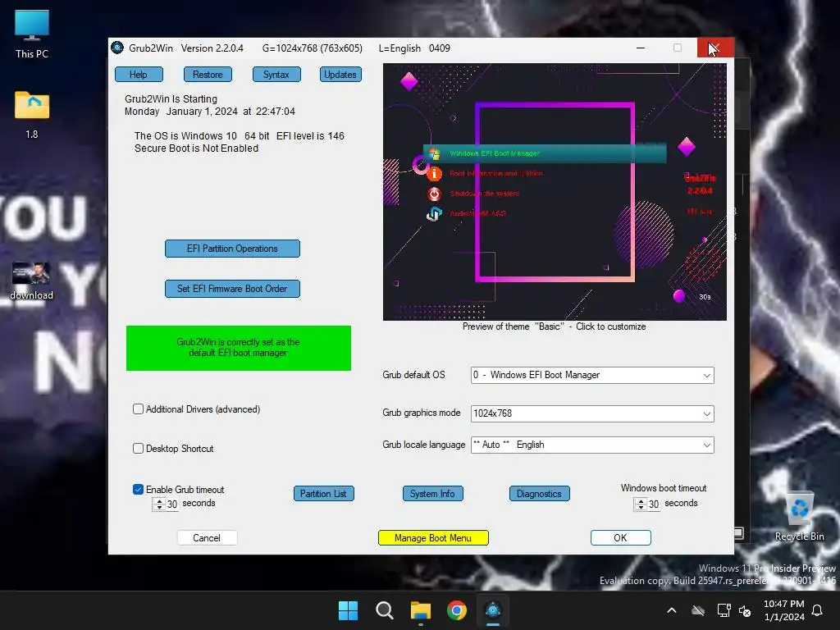
Task: Check for Updates button
Action: tap(340, 75)
